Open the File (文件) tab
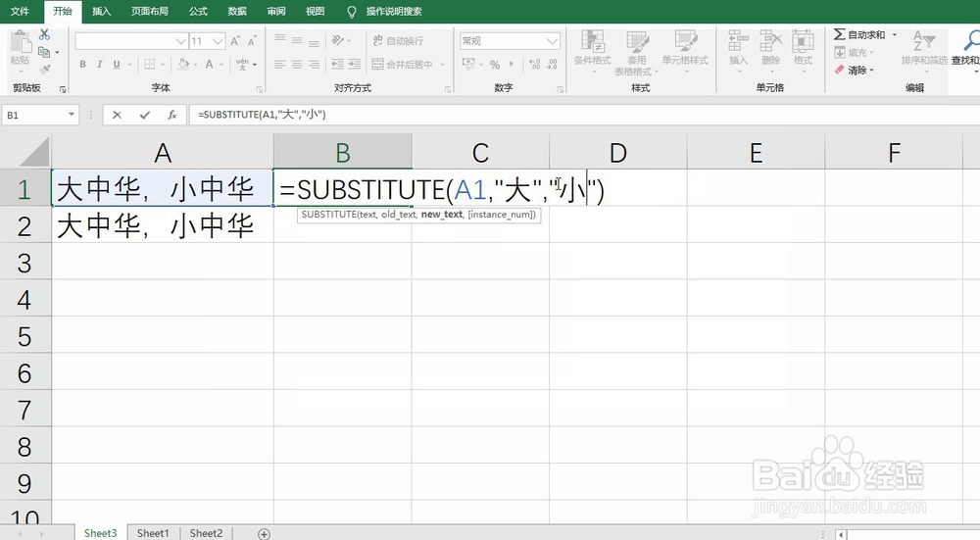Image resolution: width=980 pixels, height=540 pixels. click(21, 11)
